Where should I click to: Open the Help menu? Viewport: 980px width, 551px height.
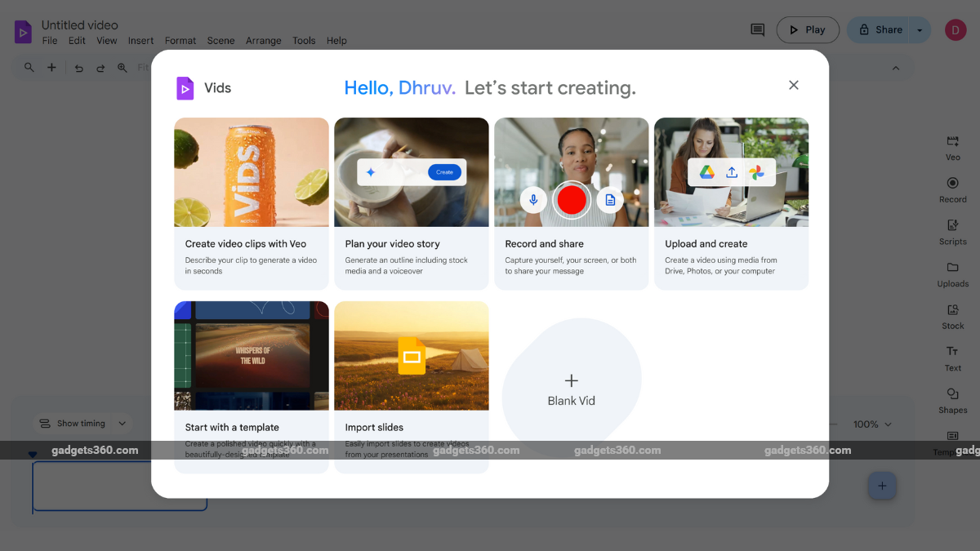tap(336, 41)
